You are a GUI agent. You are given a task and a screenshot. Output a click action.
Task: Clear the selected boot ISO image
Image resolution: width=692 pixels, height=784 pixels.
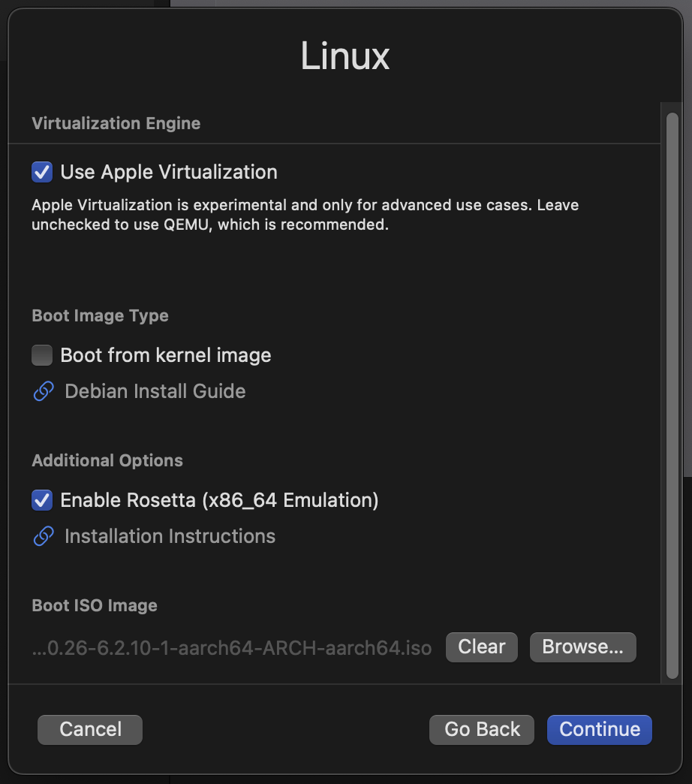click(482, 647)
